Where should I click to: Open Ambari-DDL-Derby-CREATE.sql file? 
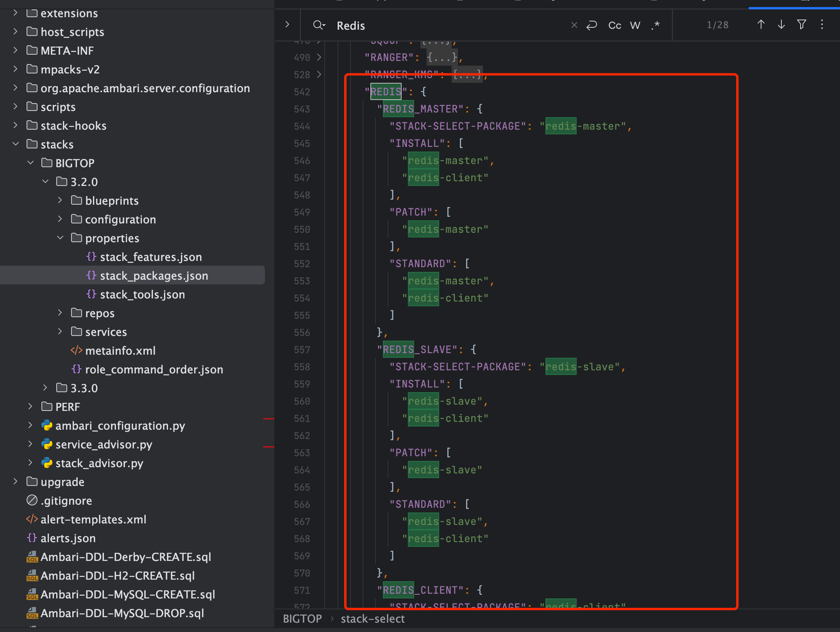pos(125,557)
